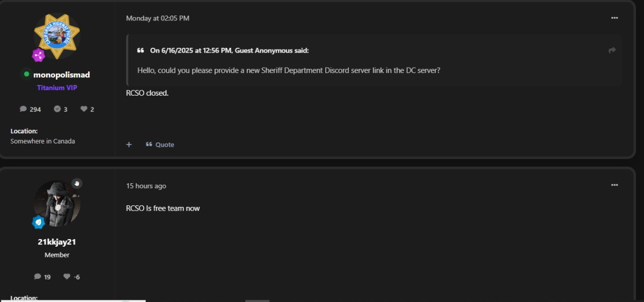Toggle multiquote plus button on monopolismad's post
644x302 pixels.
click(129, 145)
